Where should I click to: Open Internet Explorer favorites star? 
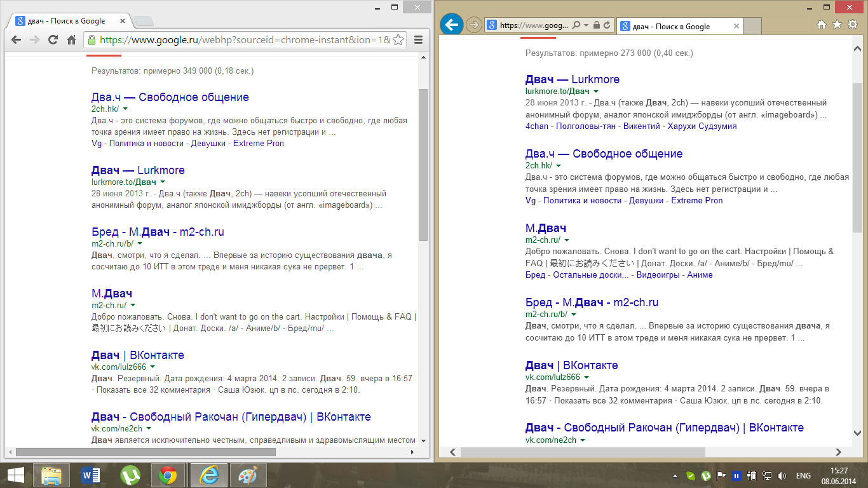pyautogui.click(x=837, y=25)
